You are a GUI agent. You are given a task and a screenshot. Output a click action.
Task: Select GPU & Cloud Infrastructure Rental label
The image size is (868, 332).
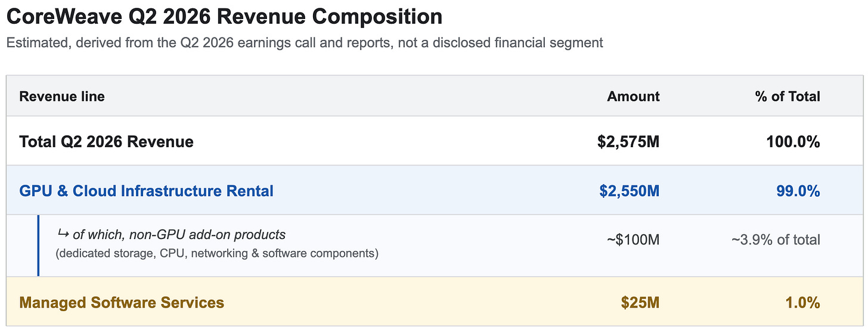(146, 191)
